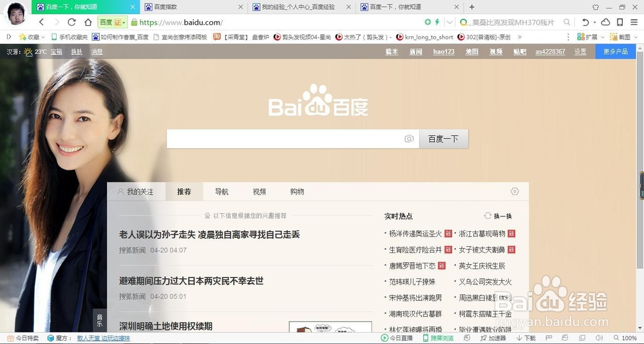Open the 贴吧 link
The height and width of the screenshot is (344, 644).
click(x=520, y=52)
